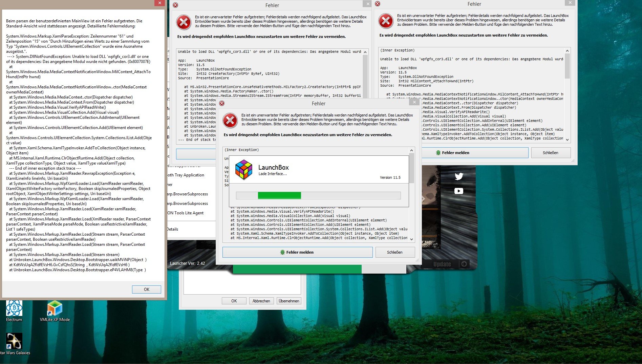Click the red error icon in the top-middle Fehler dialog

tap(184, 22)
